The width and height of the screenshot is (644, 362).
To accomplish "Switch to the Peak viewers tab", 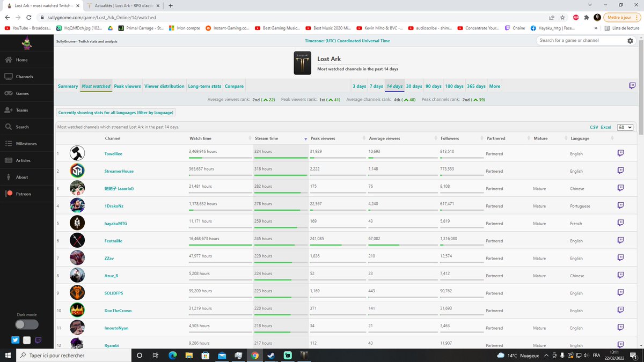I will click(x=127, y=86).
